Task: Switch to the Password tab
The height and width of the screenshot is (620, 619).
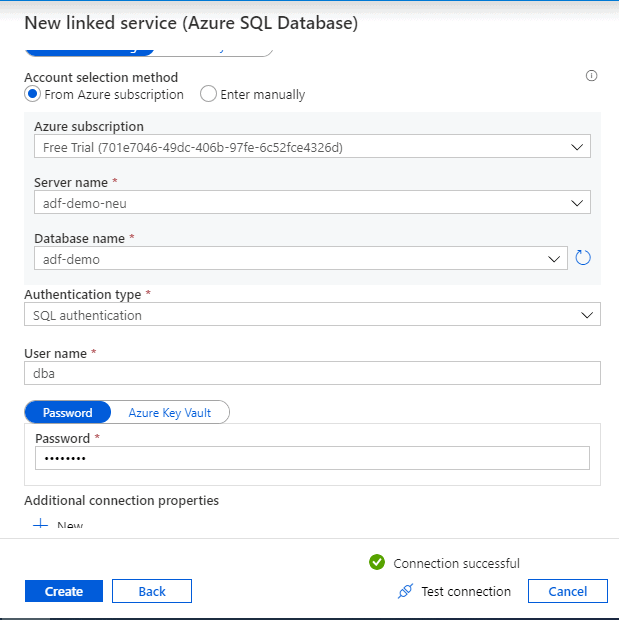Action: coord(68,412)
